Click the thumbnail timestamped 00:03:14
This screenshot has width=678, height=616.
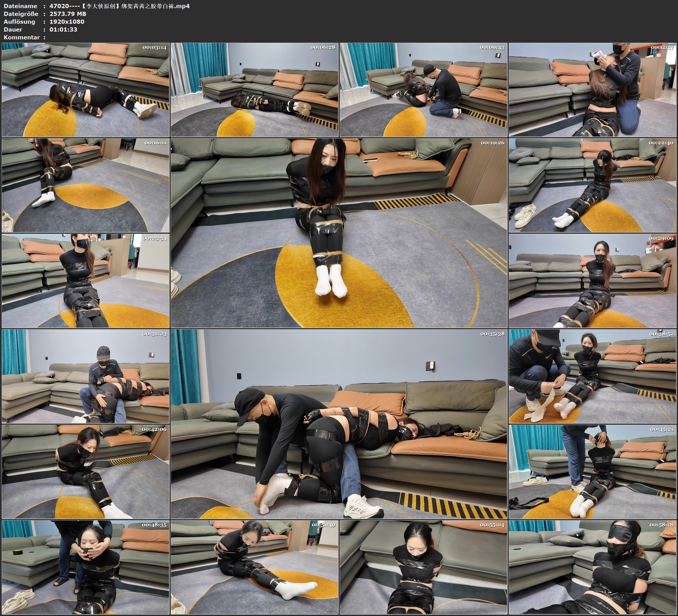(85, 89)
